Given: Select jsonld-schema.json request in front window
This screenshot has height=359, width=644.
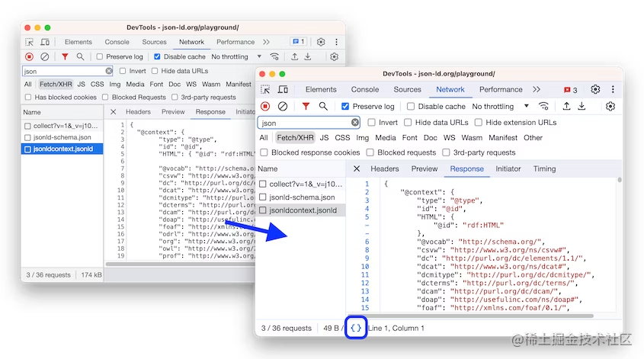Looking at the screenshot, I should 300,197.
